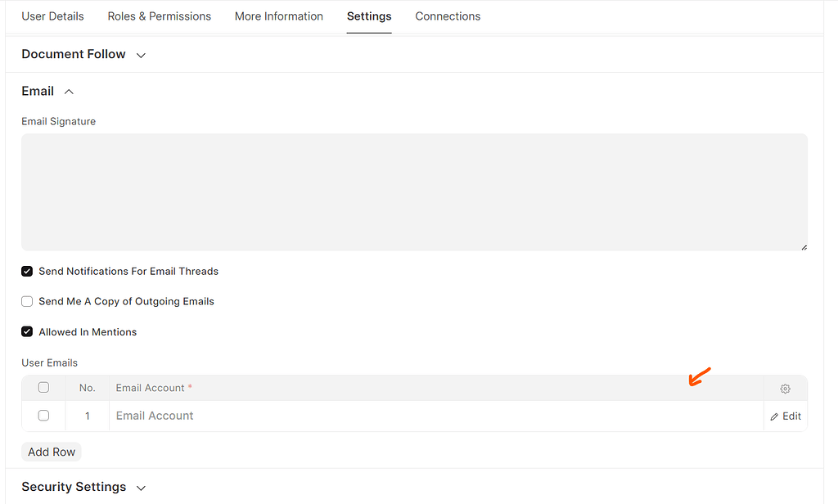This screenshot has height=504, width=838.
Task: Expand the Document Follow section
Action: coord(140,54)
